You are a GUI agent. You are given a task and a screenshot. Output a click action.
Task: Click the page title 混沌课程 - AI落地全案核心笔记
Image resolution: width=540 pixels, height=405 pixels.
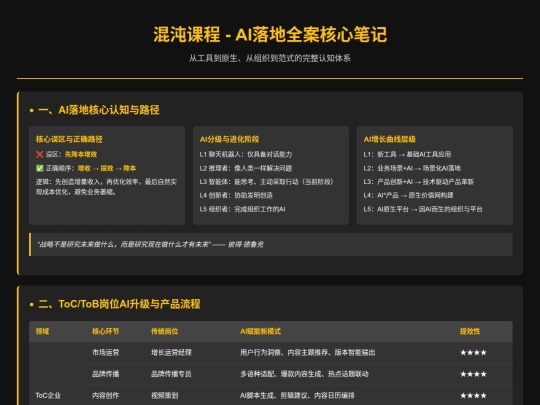click(x=270, y=34)
